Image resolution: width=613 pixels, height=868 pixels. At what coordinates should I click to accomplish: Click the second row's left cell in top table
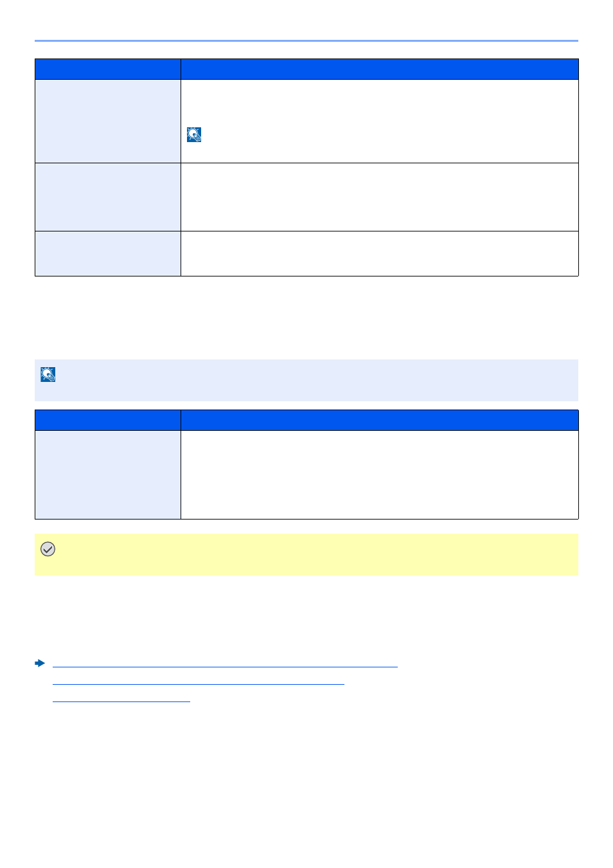click(x=108, y=197)
